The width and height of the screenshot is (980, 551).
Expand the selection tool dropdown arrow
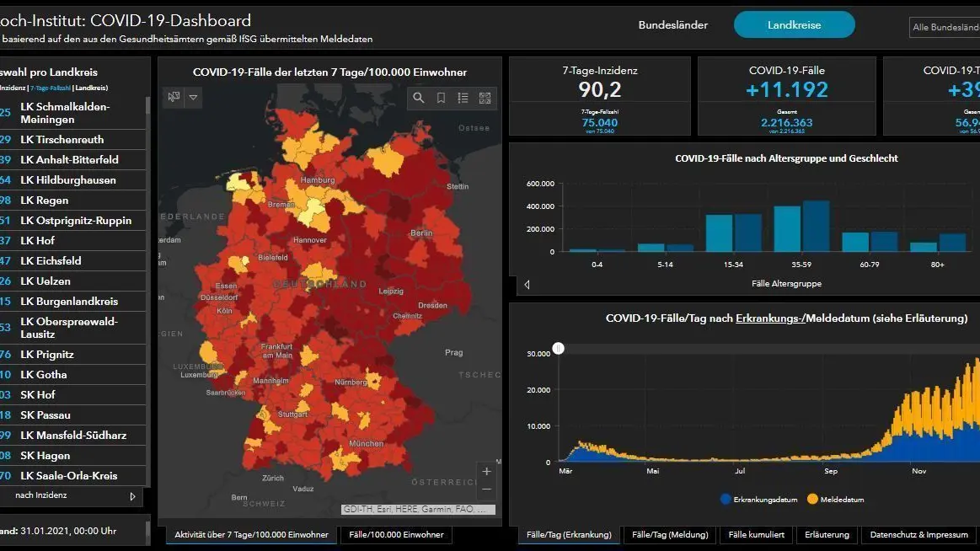click(193, 98)
